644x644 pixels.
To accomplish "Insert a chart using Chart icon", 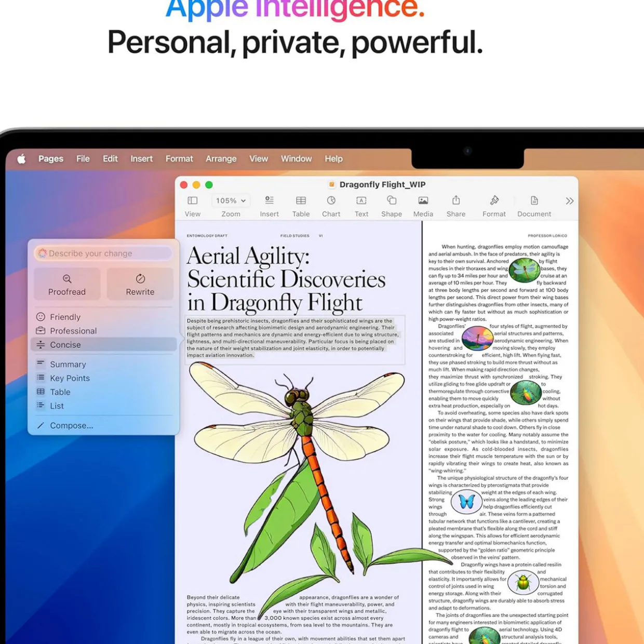I will point(331,201).
